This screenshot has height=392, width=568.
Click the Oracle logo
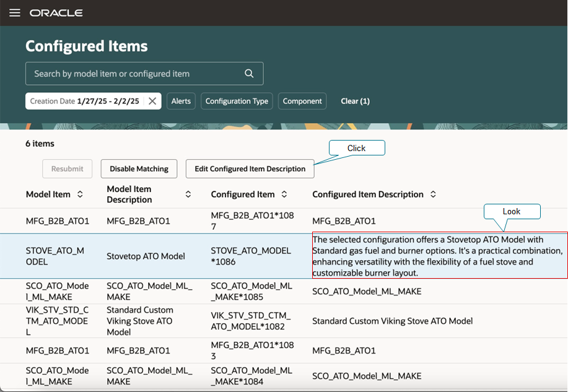56,13
